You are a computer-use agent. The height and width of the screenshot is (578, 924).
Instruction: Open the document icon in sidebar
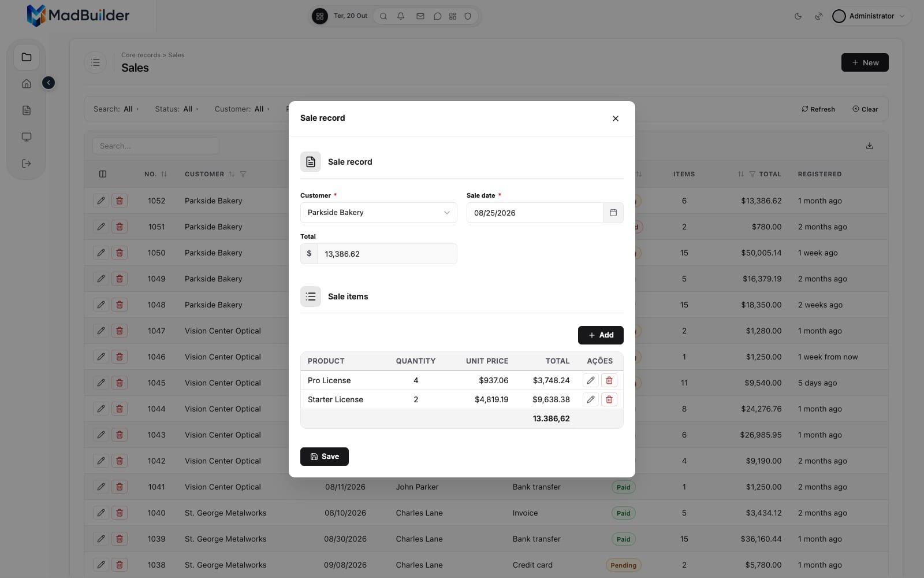pos(27,110)
